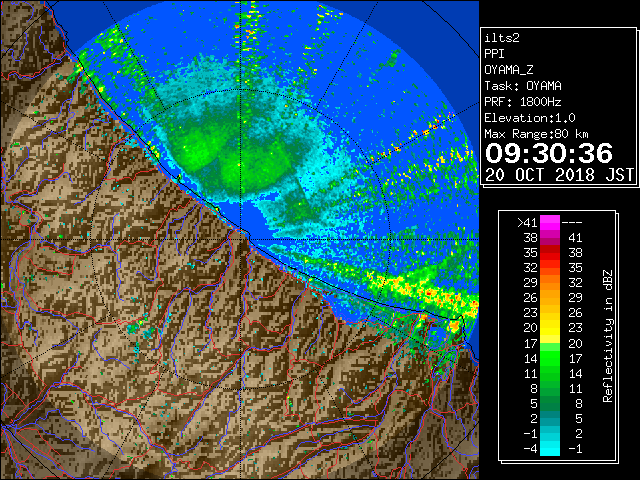Image resolution: width=640 pixels, height=480 pixels.
Task: Click the ">41" legend value
Action: pyautogui.click(x=527, y=223)
